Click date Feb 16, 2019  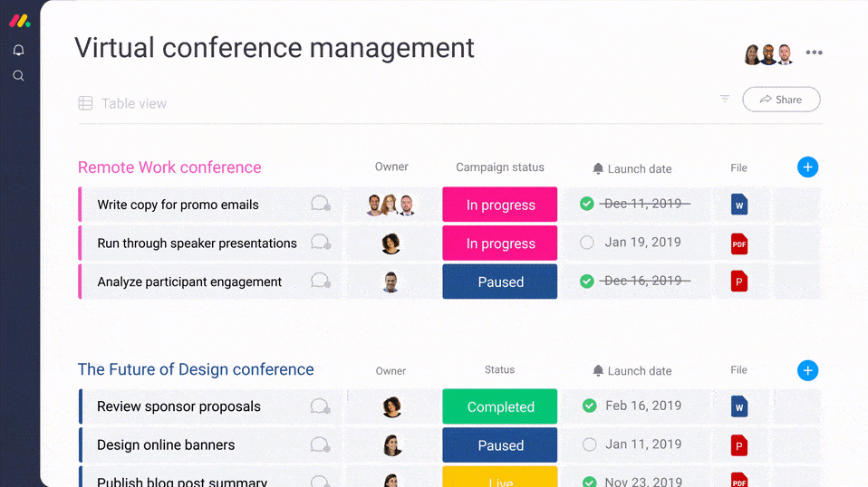click(643, 406)
